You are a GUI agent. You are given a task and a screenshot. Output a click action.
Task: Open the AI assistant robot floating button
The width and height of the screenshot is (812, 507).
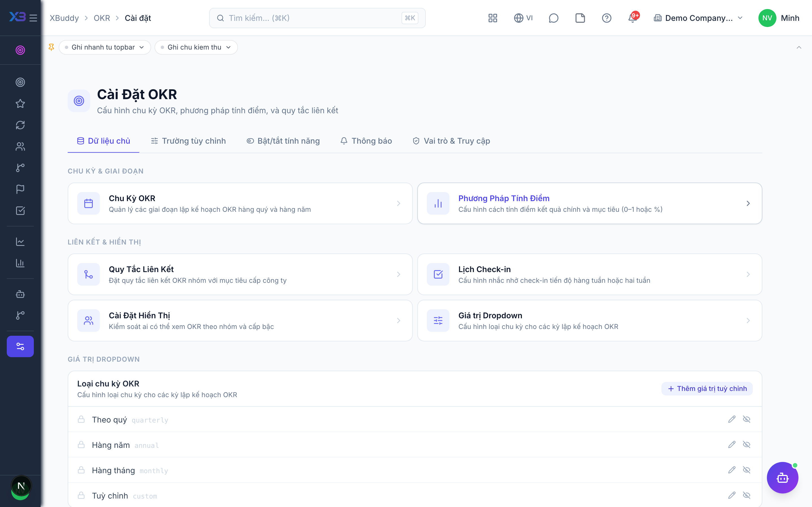[782, 477]
